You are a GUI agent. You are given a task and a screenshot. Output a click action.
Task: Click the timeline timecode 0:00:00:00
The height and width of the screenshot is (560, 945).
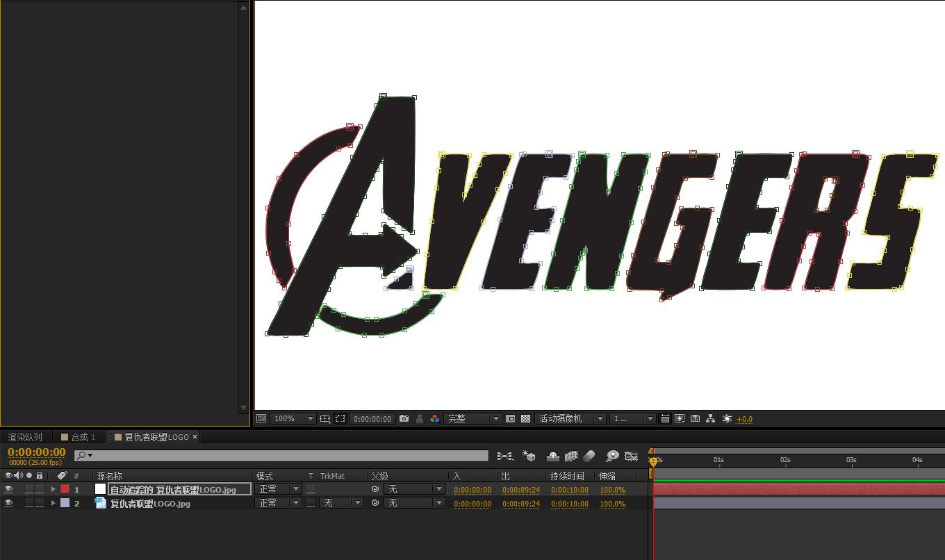tap(37, 452)
